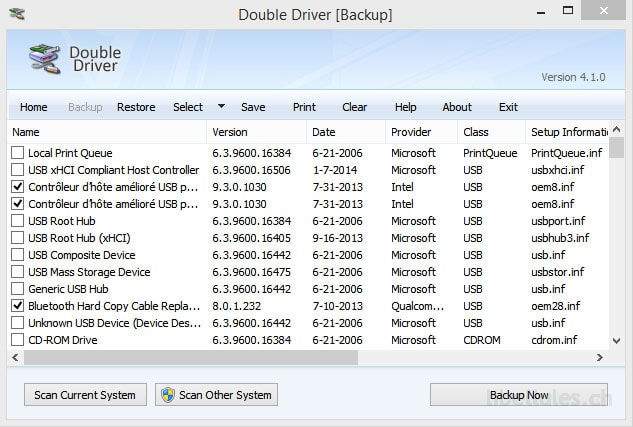Click version 6.3.9600.16475 cell
This screenshot has height=427, width=633.
coord(252,272)
